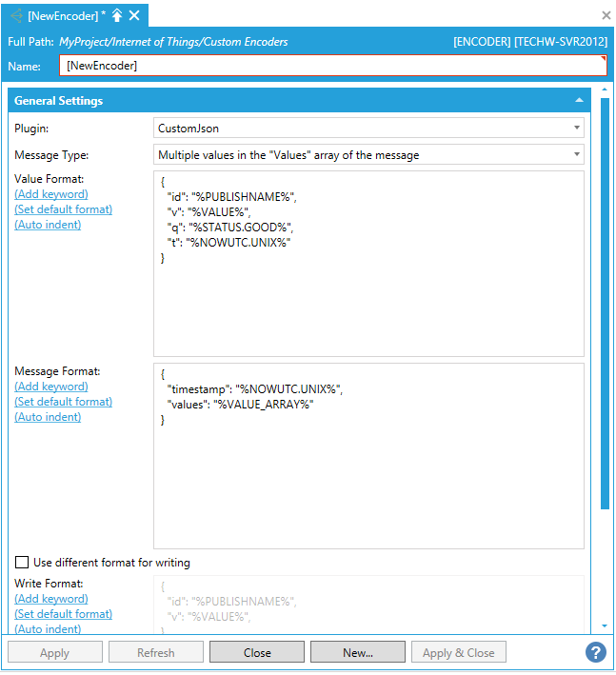Expand the Message Type dropdown
616x675 pixels.
pyautogui.click(x=368, y=154)
